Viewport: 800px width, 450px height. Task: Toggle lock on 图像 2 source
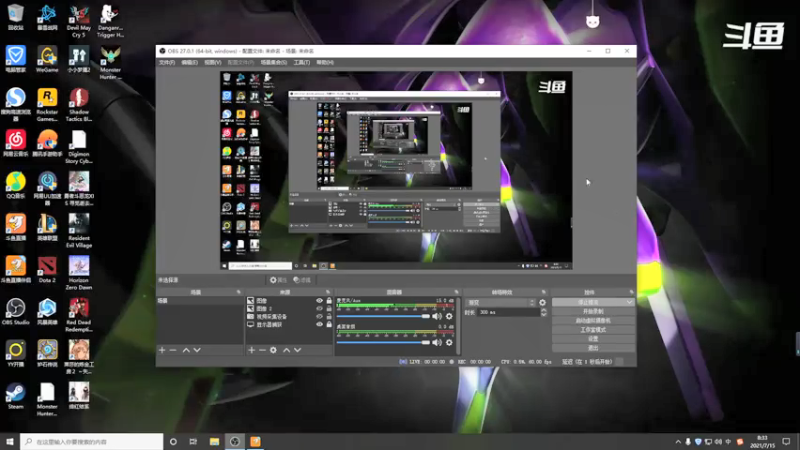coord(329,308)
